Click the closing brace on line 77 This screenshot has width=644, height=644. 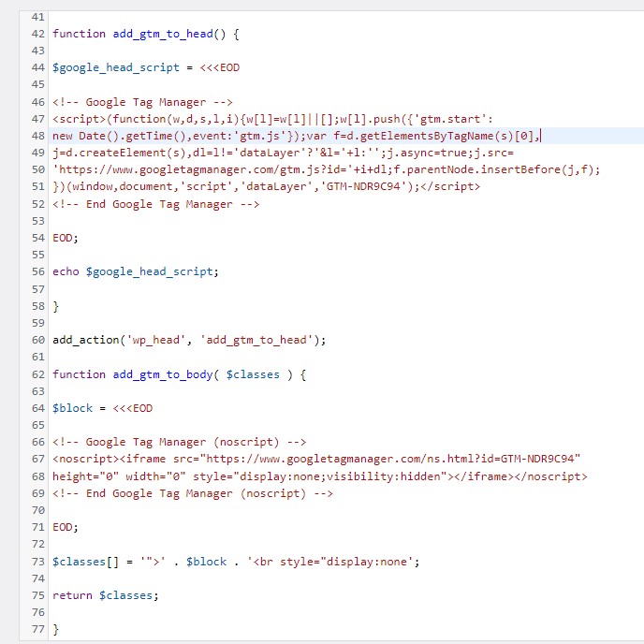(x=56, y=629)
